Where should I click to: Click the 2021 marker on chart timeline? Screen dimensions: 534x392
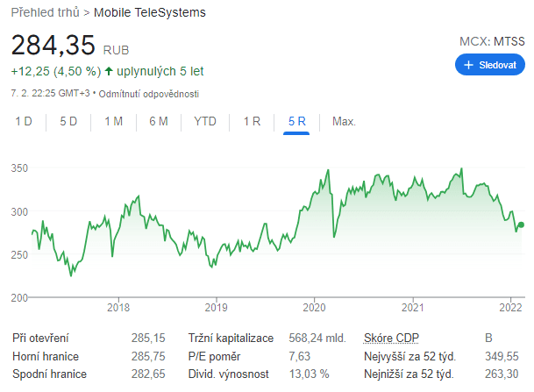point(413,307)
